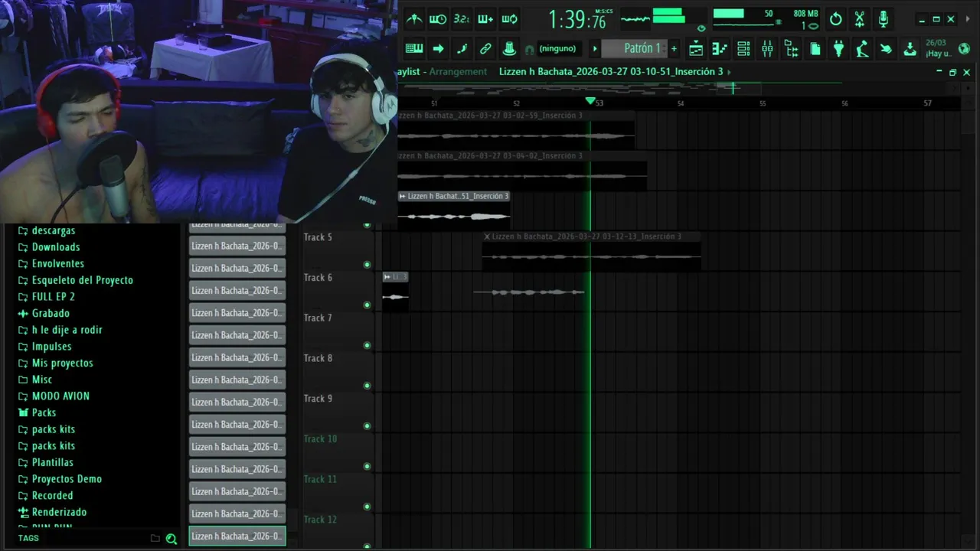
Task: Mute Track 10 with its green dot
Action: (x=367, y=467)
